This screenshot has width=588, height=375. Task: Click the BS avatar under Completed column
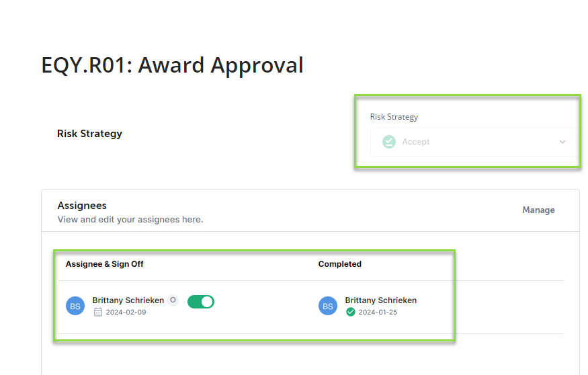(x=328, y=306)
